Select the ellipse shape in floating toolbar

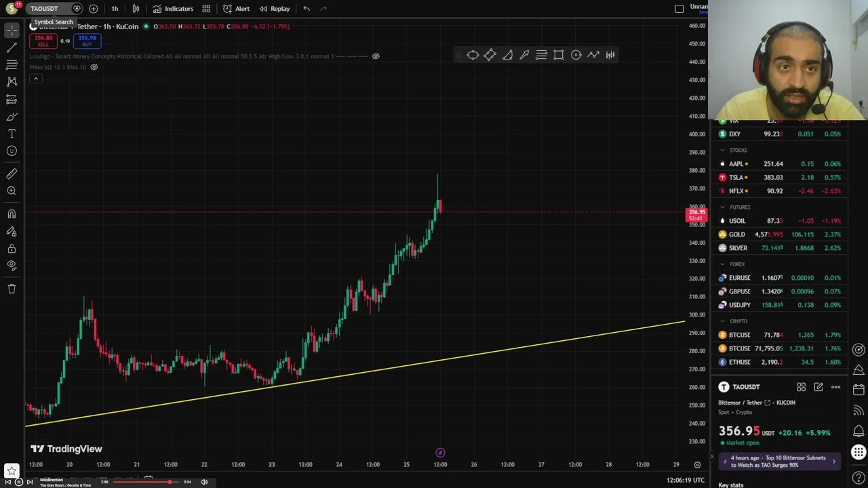click(473, 55)
